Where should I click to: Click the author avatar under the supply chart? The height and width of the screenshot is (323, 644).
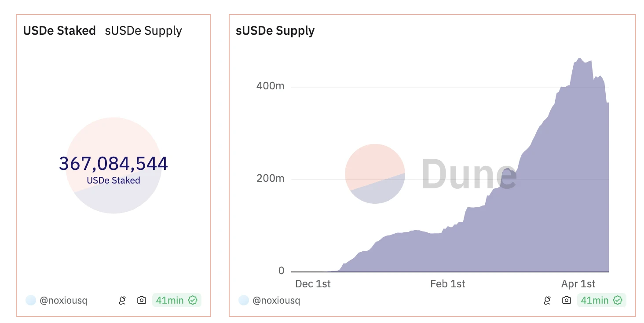[x=244, y=301]
